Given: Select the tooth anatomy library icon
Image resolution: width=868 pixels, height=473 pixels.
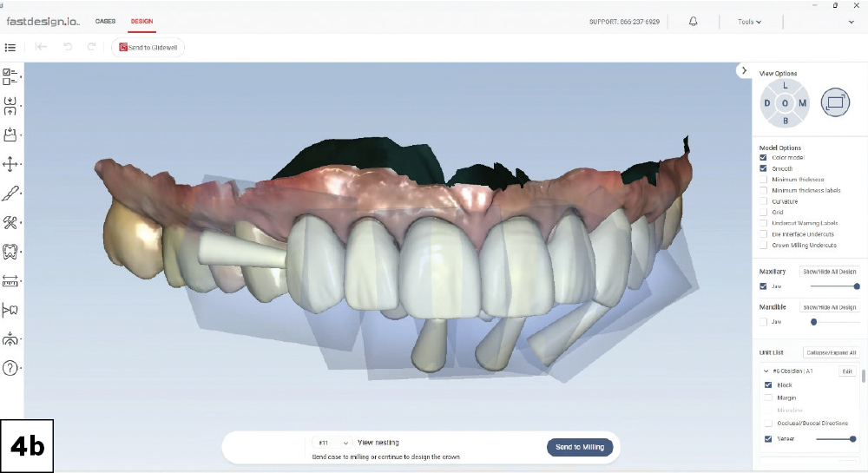Looking at the screenshot, I should pos(10,252).
